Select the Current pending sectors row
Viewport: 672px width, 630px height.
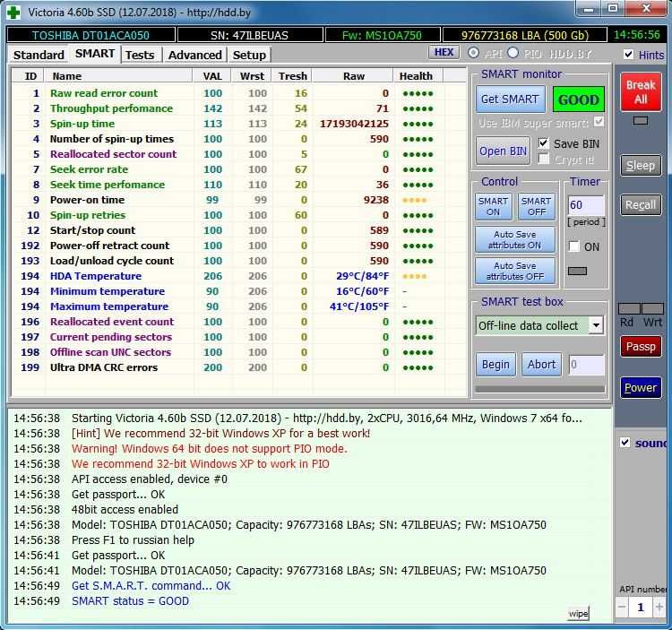point(238,337)
